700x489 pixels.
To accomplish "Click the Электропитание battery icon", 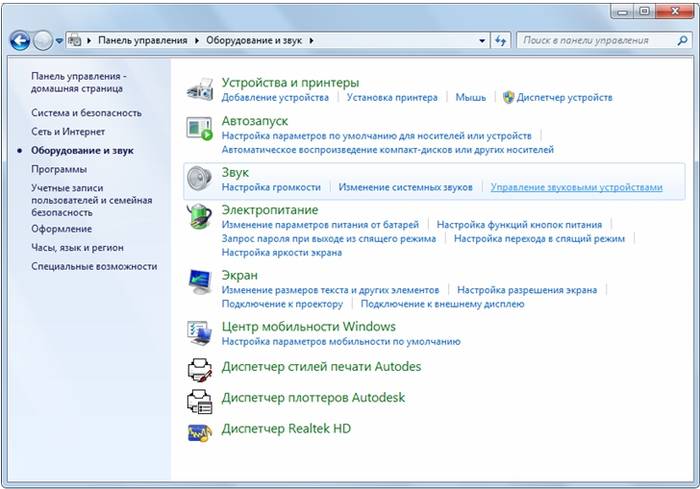I will click(201, 217).
